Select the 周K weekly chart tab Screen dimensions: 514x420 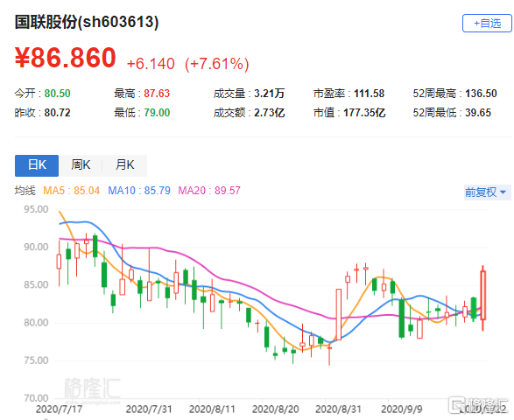point(81,165)
